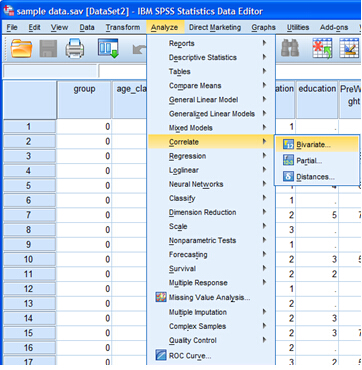Click the Missing Value Analysis icon
Screen dimensions: 362x370
coord(161,297)
